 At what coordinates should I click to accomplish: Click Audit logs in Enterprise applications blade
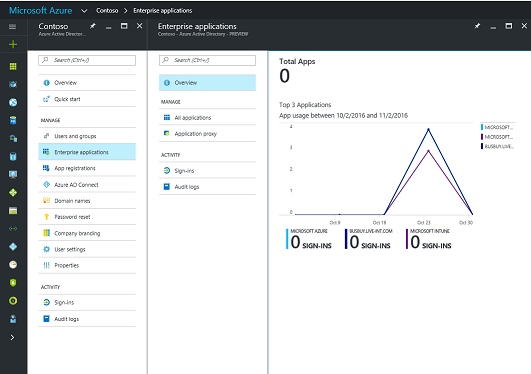[207, 187]
